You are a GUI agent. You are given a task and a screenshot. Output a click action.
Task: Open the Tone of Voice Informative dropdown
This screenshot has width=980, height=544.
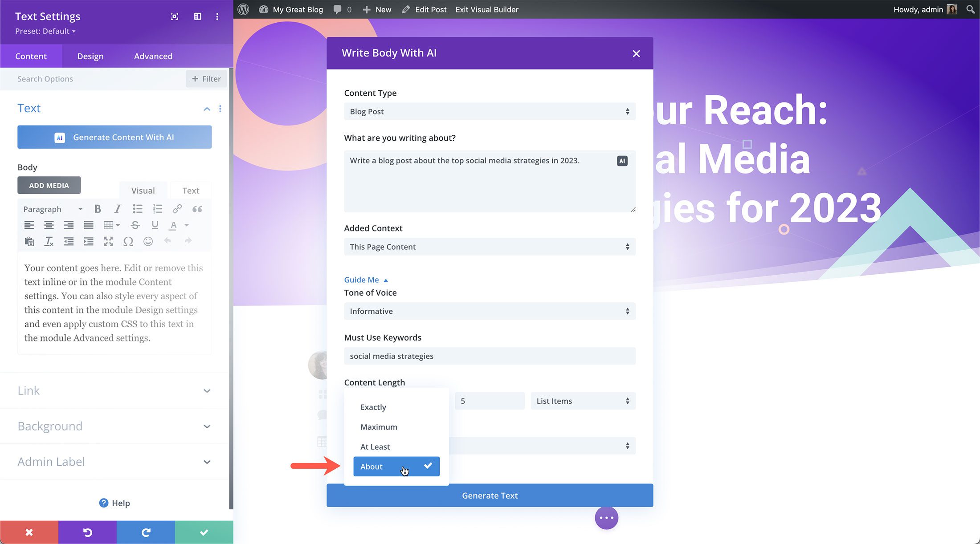tap(489, 311)
